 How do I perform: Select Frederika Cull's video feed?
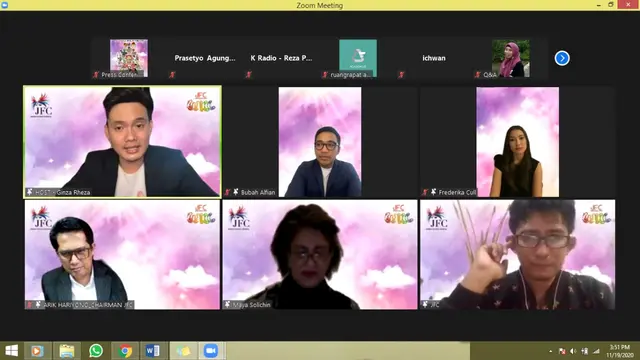[x=518, y=142]
